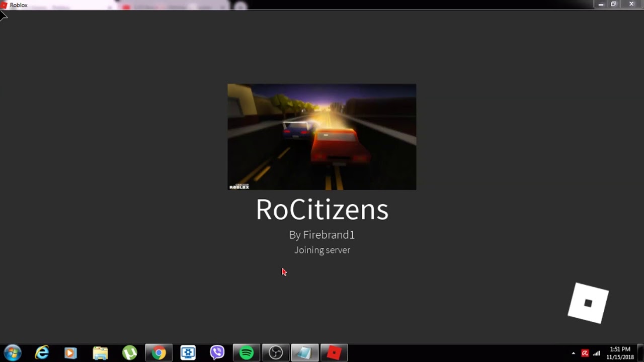This screenshot has width=644, height=362.
Task: Click the Roblox icon in title bar
Action: click(4, 5)
